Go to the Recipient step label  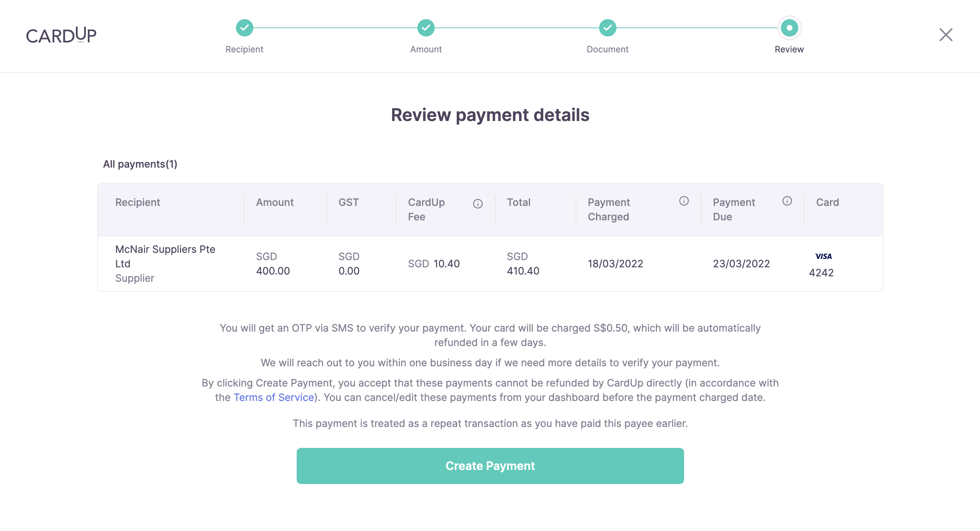244,49
